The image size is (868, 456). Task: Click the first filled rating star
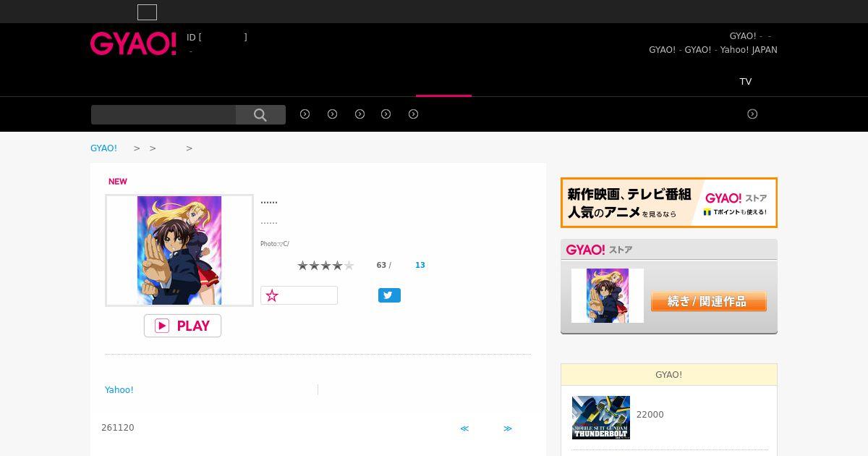coord(303,266)
